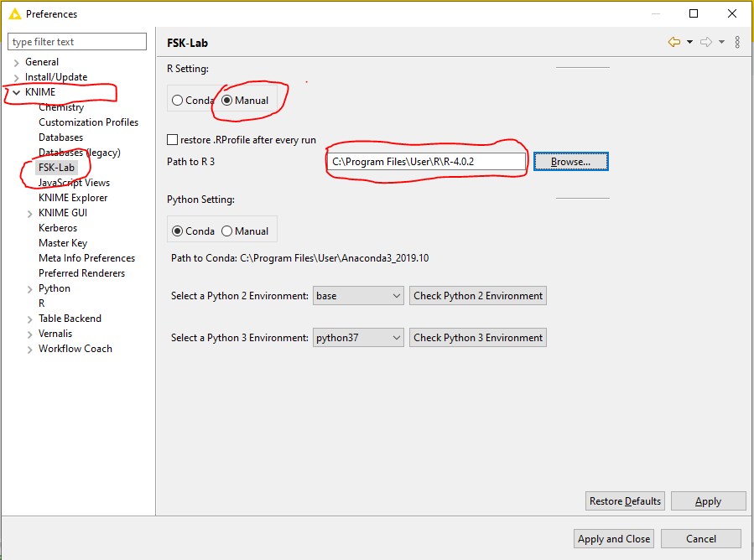Open Kerberos preferences page
This screenshot has height=560, width=754.
pyautogui.click(x=58, y=228)
